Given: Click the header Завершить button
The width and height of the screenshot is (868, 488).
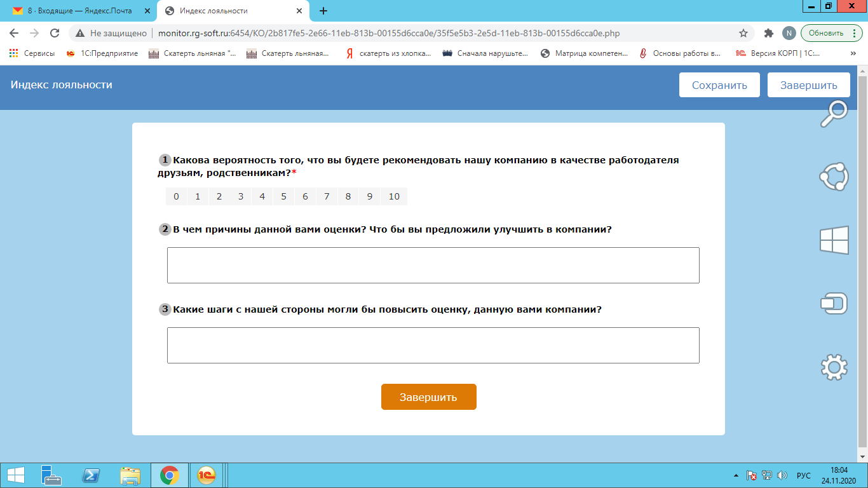Looking at the screenshot, I should (x=809, y=85).
